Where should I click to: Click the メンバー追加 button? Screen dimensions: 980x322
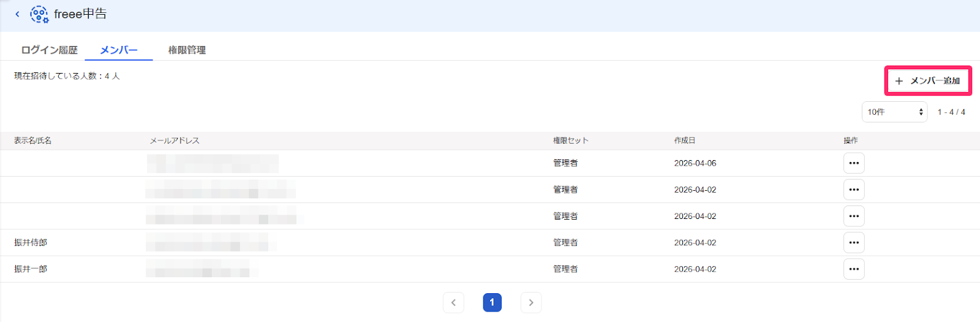click(928, 81)
